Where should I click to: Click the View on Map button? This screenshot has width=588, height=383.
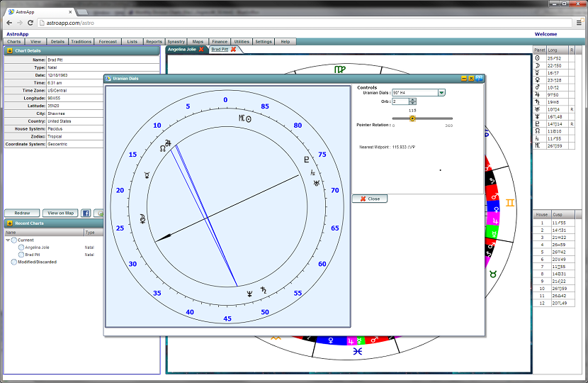[60, 213]
